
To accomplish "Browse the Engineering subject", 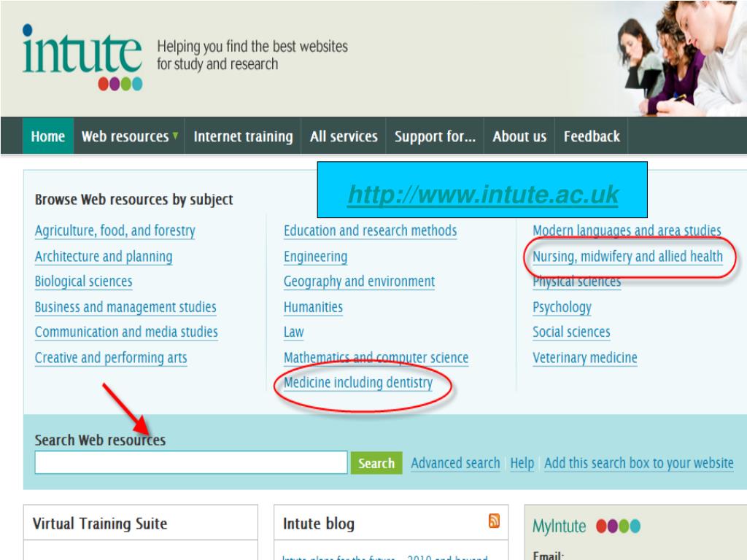I will 315,257.
